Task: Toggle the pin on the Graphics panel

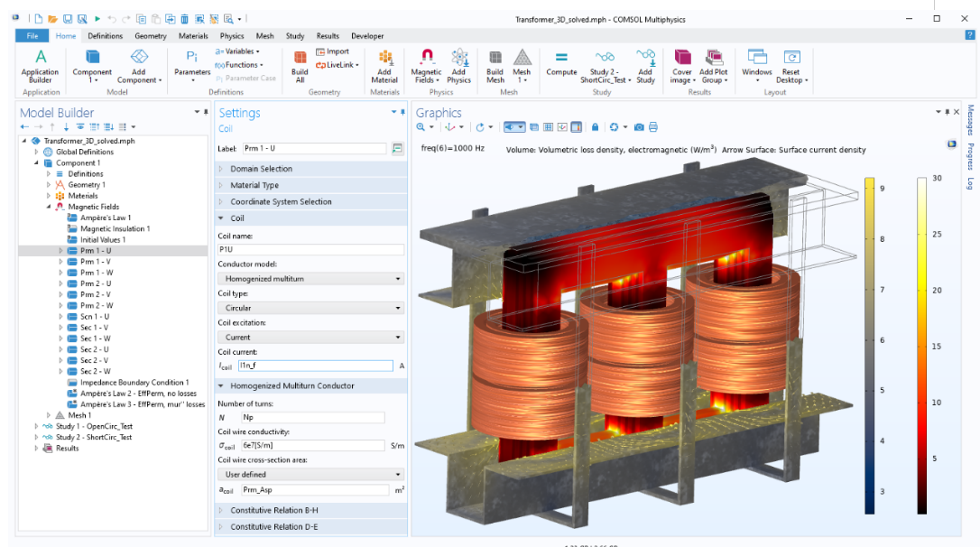Action: [x=947, y=112]
